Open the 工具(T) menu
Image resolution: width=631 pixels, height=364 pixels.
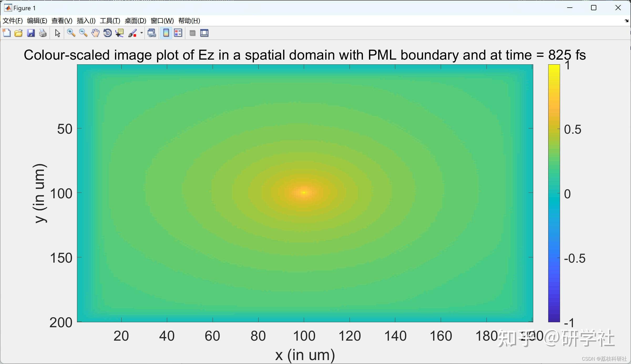pos(110,21)
